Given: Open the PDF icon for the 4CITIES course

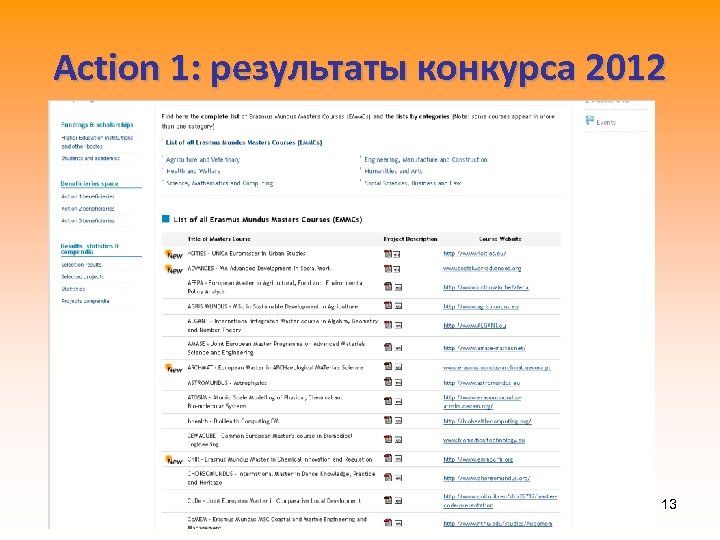Looking at the screenshot, I should point(388,253).
